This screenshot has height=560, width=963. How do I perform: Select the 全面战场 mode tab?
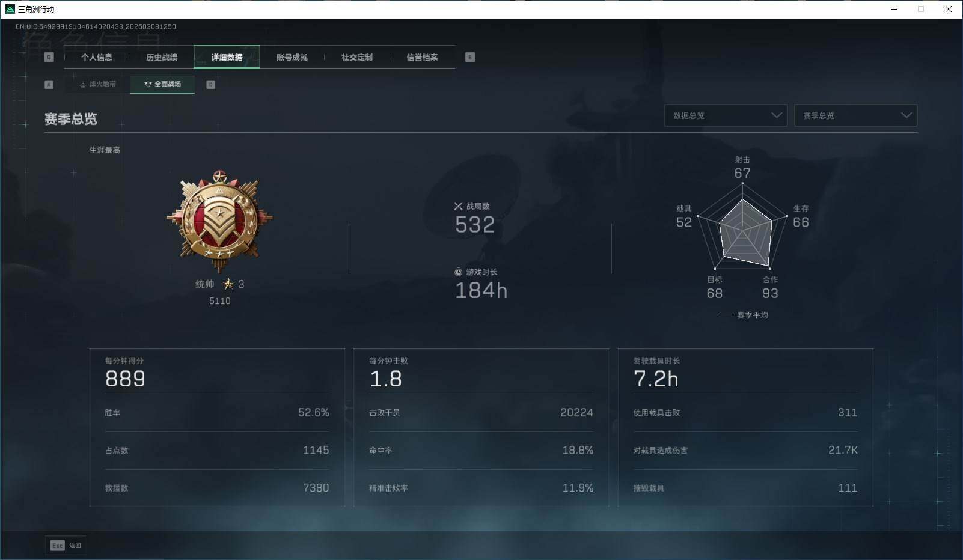162,84
